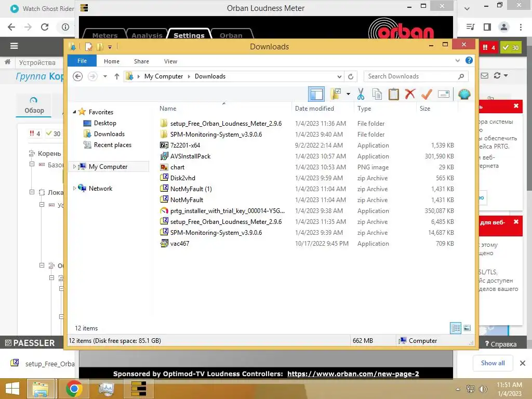The height and width of the screenshot is (399, 532).
Task: Click Chrome icon in taskbar
Action: [74, 389]
